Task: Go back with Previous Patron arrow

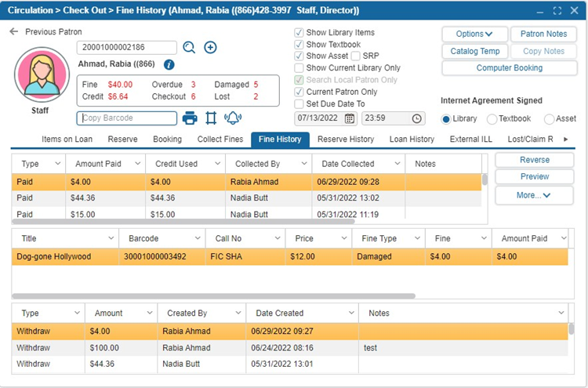Action: point(13,32)
